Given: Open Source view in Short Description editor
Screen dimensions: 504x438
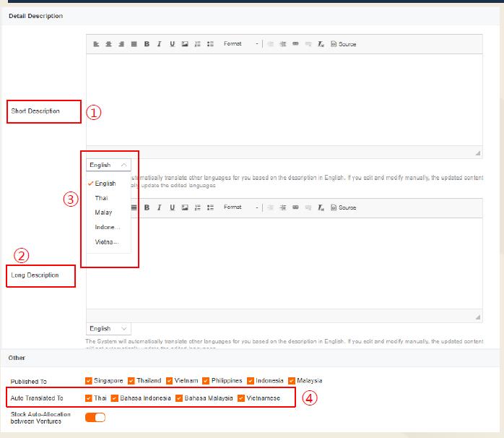Looking at the screenshot, I should coord(343,44).
